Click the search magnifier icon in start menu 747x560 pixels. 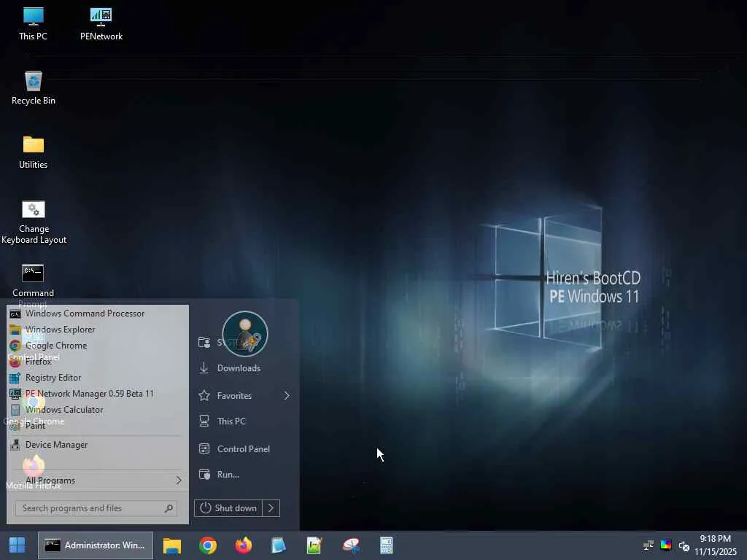(x=169, y=508)
